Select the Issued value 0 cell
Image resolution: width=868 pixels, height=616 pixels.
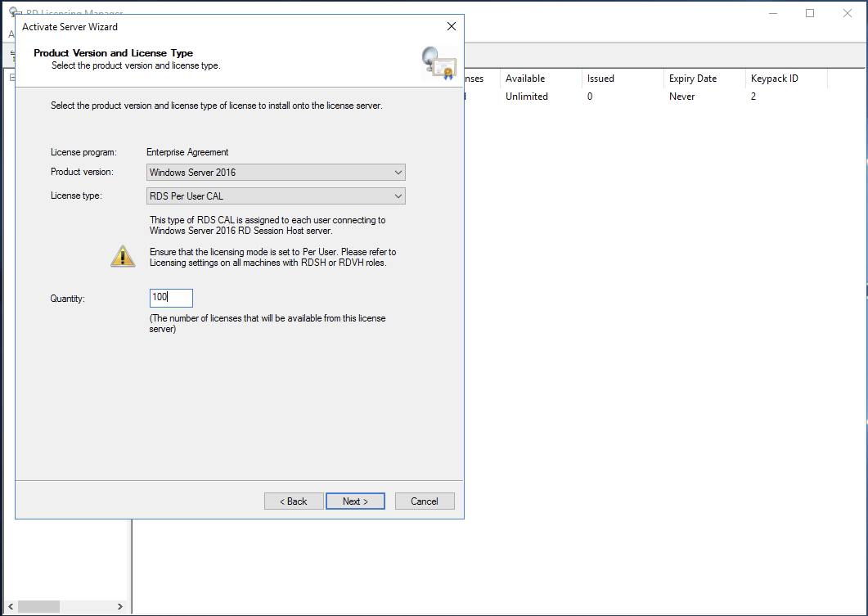[590, 97]
